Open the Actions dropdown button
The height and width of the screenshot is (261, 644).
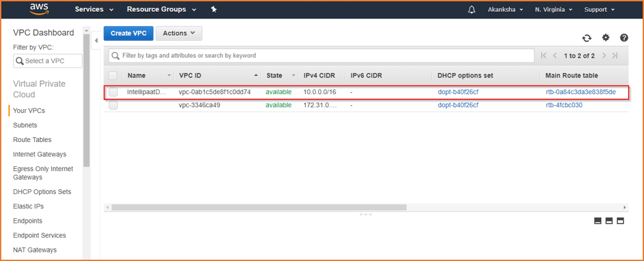(179, 34)
